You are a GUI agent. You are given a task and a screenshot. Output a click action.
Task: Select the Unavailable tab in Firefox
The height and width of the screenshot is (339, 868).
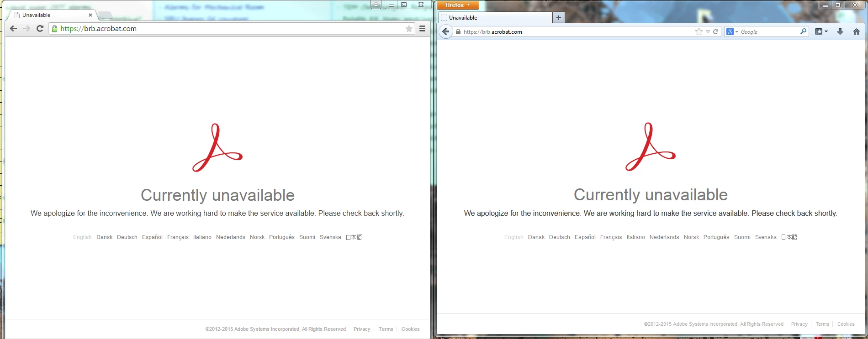[495, 18]
